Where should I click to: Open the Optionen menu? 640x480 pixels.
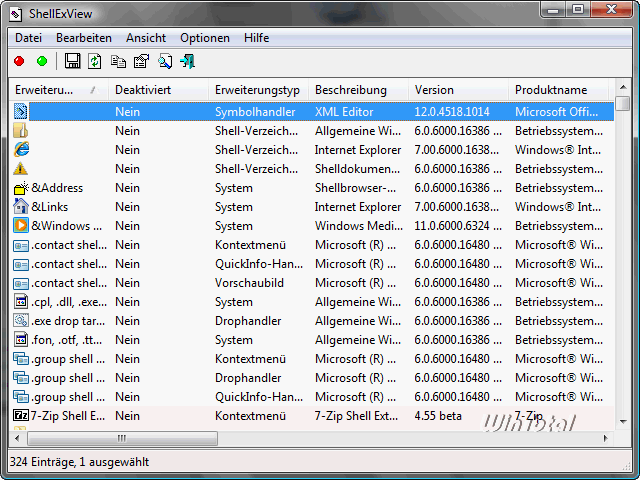(205, 38)
